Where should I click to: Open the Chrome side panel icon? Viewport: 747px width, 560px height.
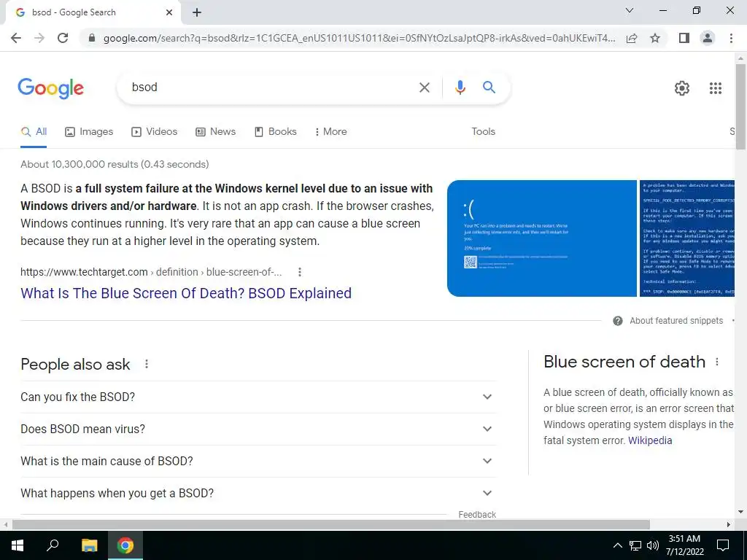[x=684, y=38]
